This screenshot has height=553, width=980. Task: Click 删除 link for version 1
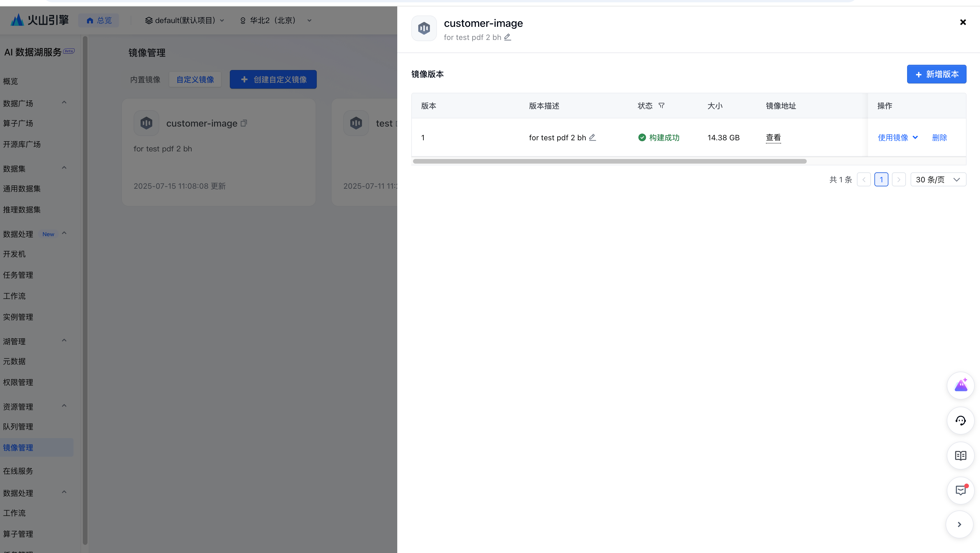pos(939,138)
